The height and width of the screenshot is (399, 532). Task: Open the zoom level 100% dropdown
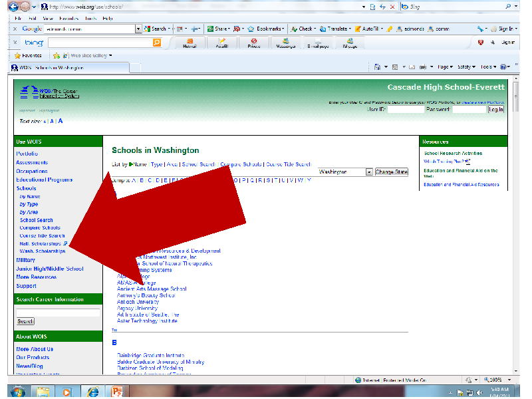point(509,380)
